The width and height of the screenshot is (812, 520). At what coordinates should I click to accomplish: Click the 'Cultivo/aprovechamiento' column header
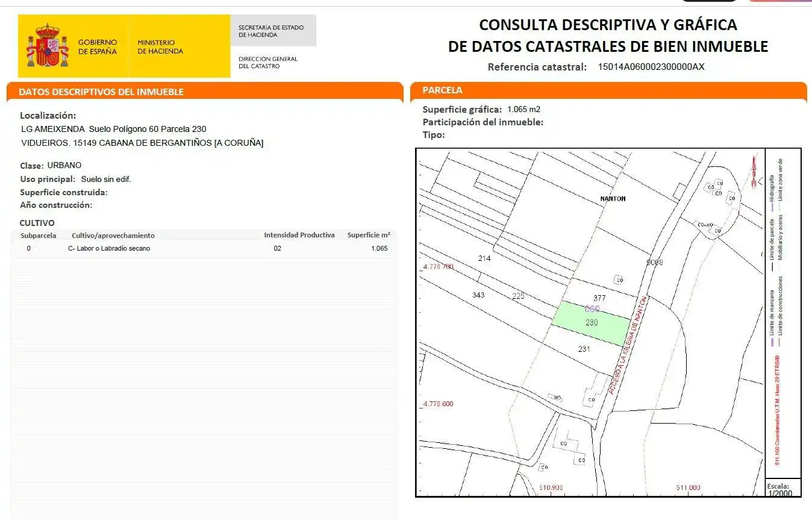pos(113,236)
